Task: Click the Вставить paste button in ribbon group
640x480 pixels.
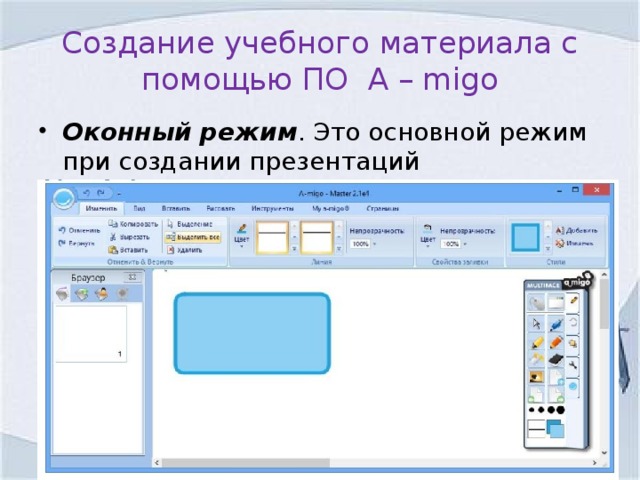Action: point(128,250)
